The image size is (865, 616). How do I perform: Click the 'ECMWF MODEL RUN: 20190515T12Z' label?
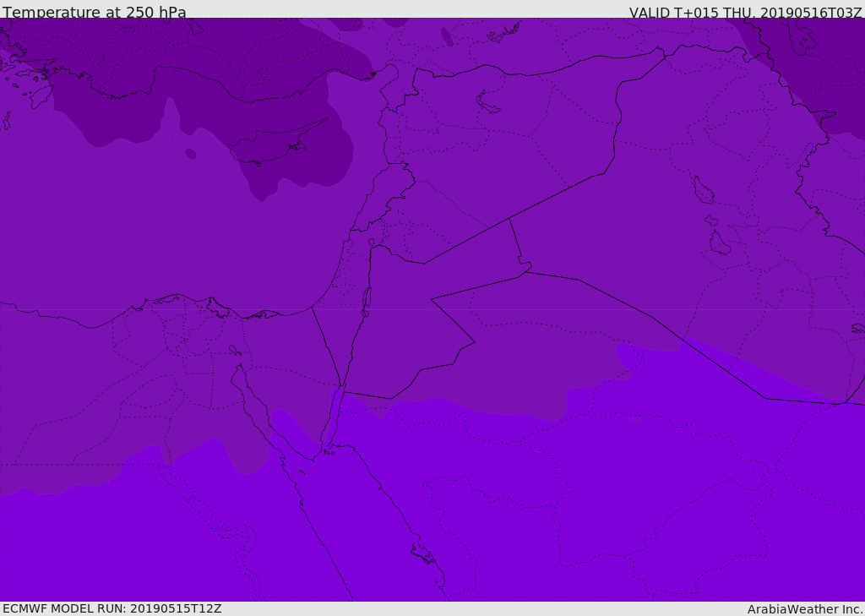(112, 608)
